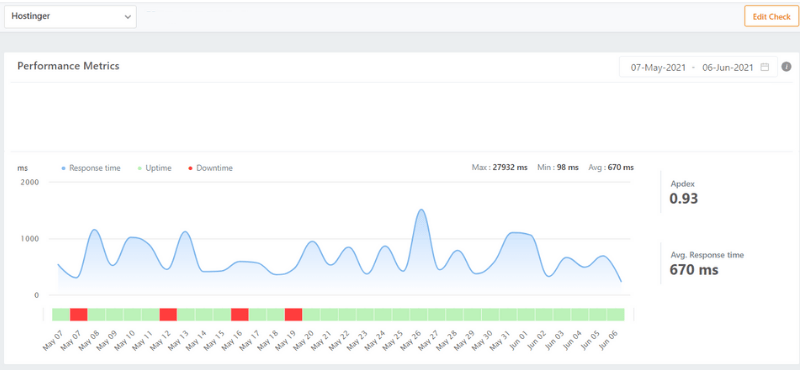Select the 06-Jun-2021 end date field

tap(728, 67)
